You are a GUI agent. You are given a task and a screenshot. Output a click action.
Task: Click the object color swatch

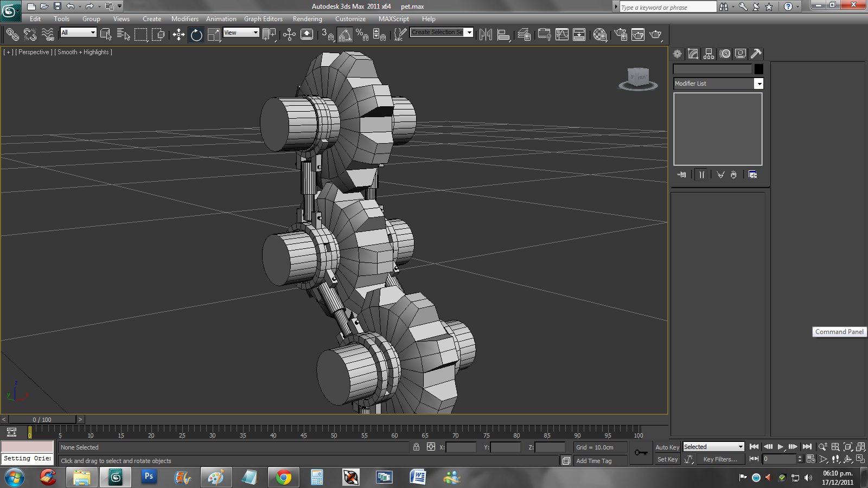[x=758, y=69]
